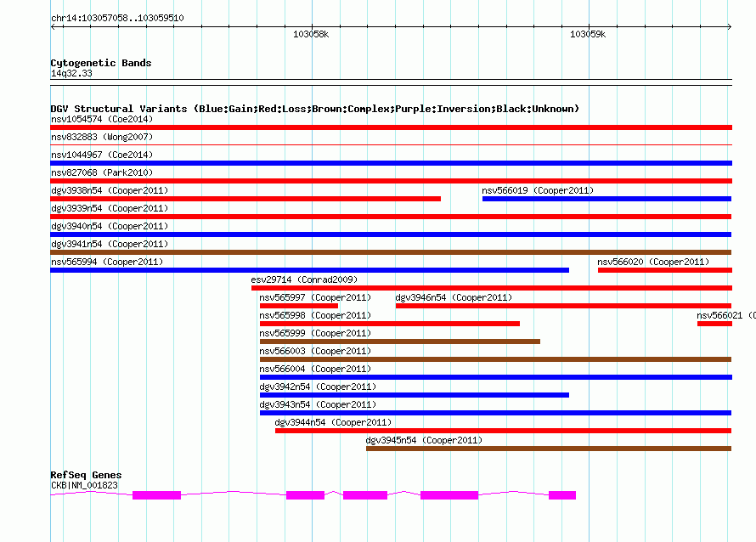The image size is (756, 542).
Task: Click the nsv1044967 (Coe2014) blue gain bar
Action: point(391,163)
